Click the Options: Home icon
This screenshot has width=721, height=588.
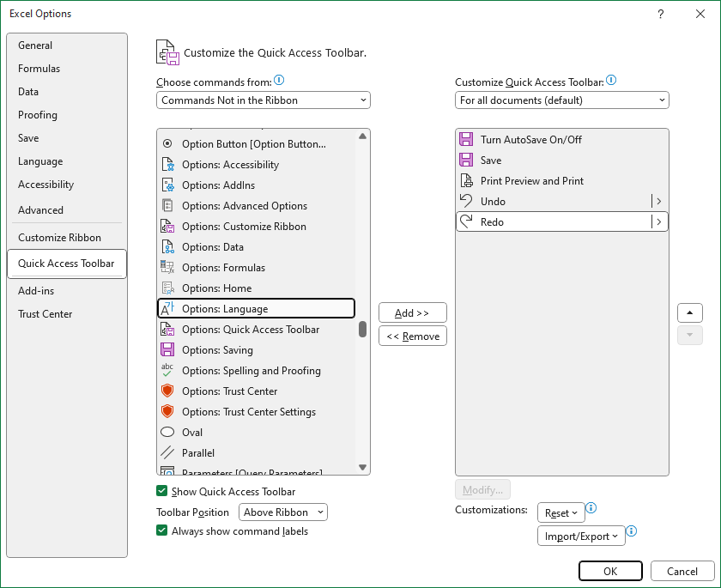[x=167, y=288]
